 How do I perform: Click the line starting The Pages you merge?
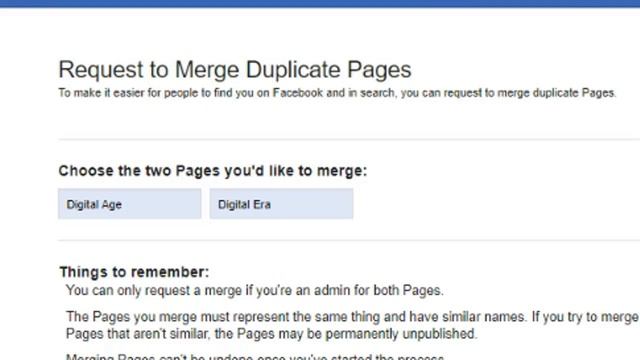(352, 316)
